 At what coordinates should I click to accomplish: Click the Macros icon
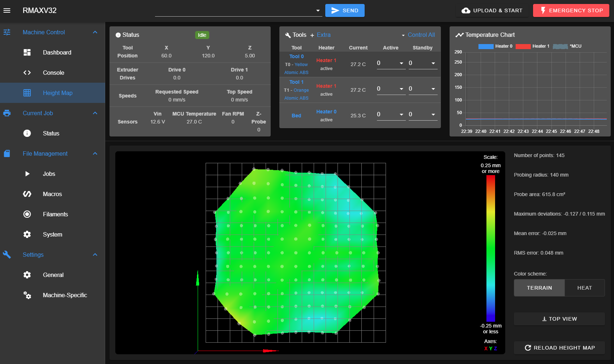click(x=27, y=194)
